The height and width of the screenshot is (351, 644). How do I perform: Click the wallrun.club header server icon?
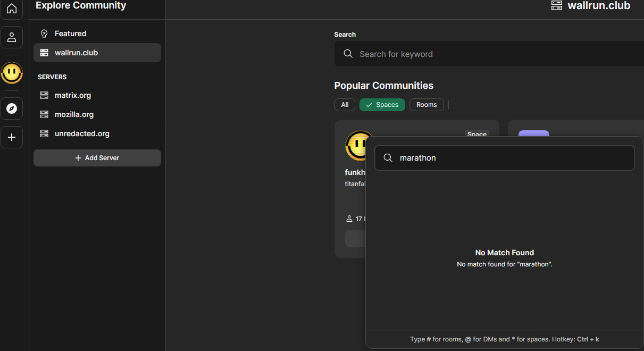(557, 5)
